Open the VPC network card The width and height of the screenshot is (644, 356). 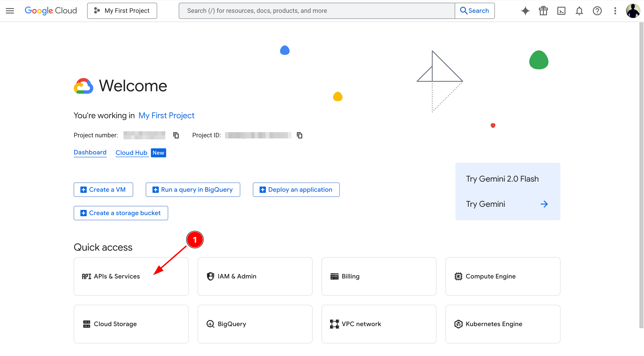[x=379, y=324]
